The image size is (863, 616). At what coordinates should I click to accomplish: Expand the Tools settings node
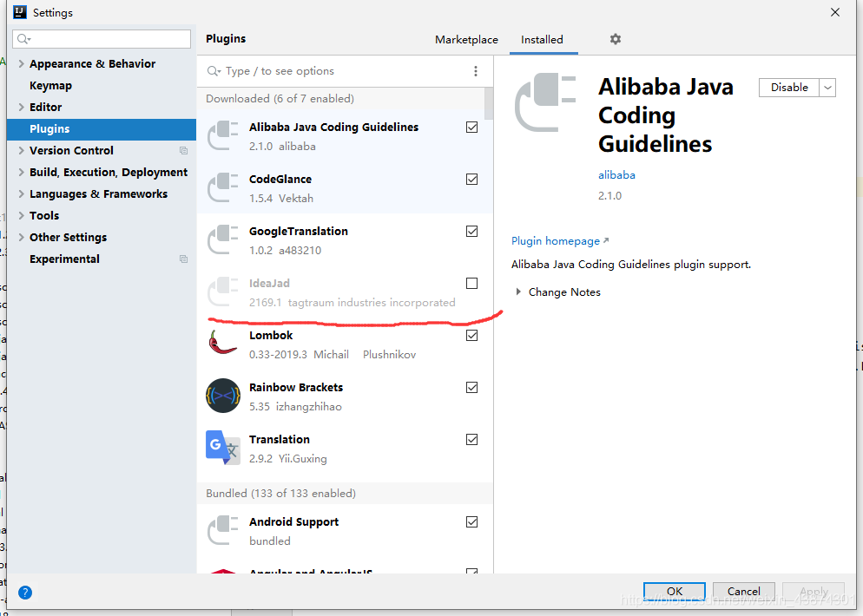[21, 215]
